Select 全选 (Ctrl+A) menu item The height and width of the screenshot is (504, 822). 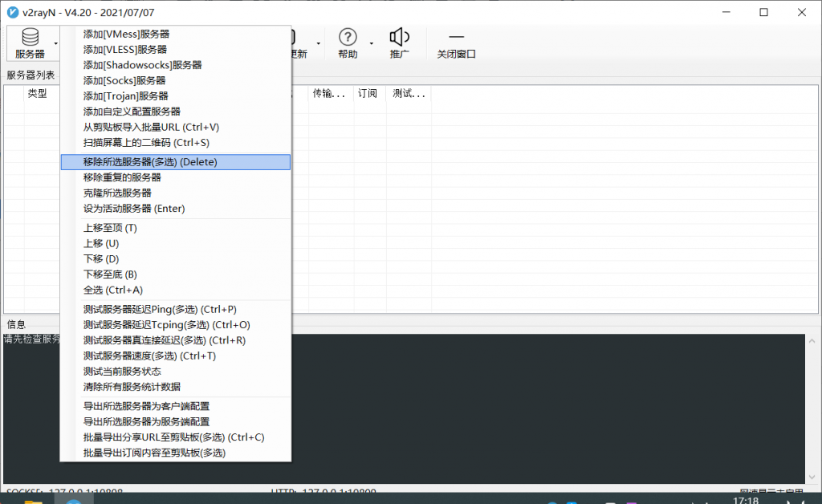[x=112, y=290]
